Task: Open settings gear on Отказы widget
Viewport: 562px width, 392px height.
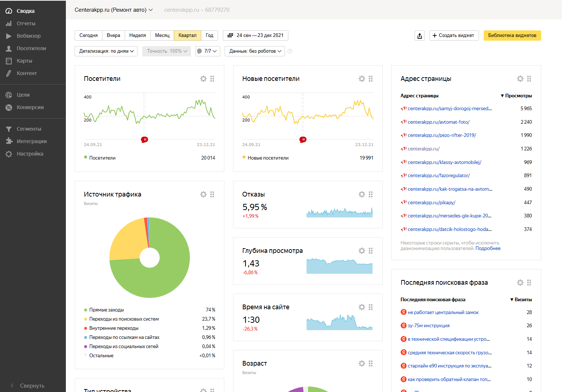Action: pyautogui.click(x=362, y=194)
